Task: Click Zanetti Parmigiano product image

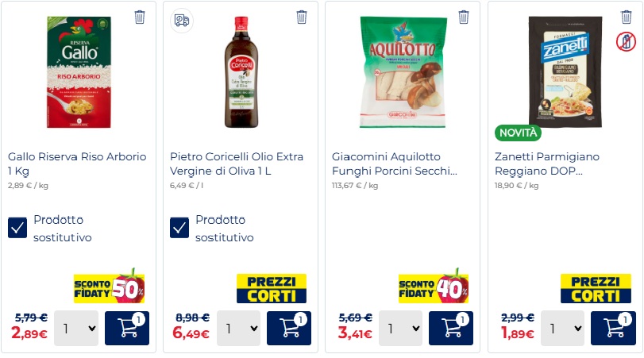Action: 565,71
